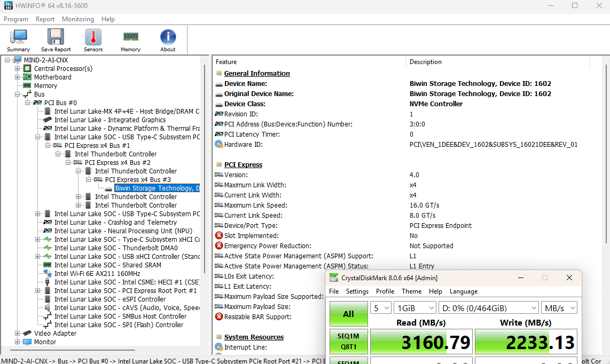Click the PCI Bus #0 icon
This screenshot has height=364, width=610.
click(x=37, y=102)
